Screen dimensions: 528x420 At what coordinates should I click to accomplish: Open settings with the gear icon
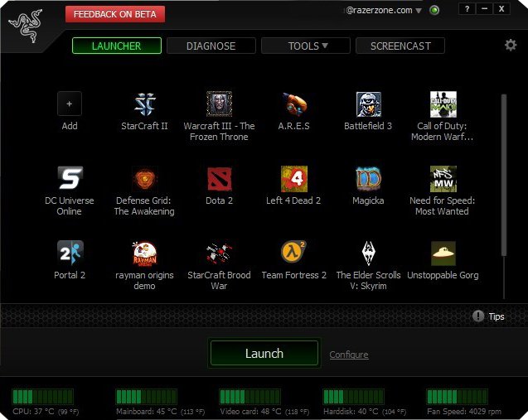click(x=511, y=45)
